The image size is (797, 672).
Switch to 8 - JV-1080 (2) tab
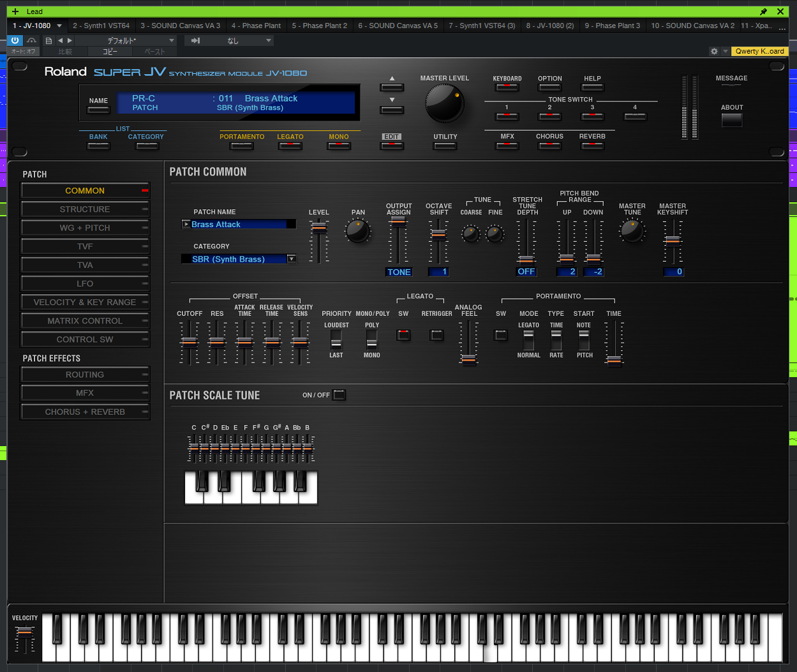point(549,26)
